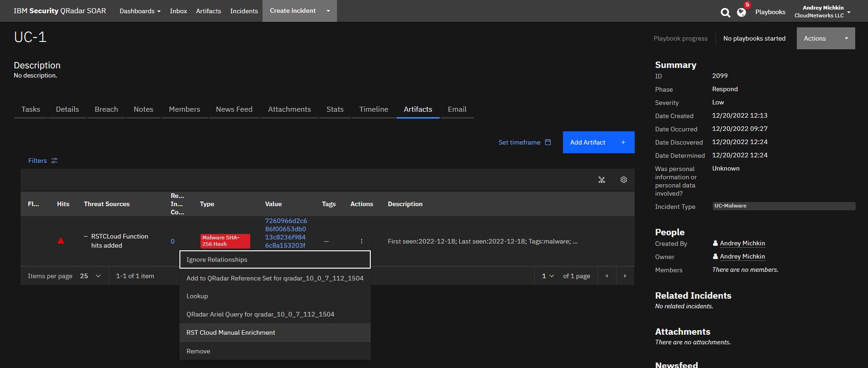Image resolution: width=868 pixels, height=368 pixels.
Task: Select RST Cloud Manual Enrichment option
Action: [x=231, y=332]
